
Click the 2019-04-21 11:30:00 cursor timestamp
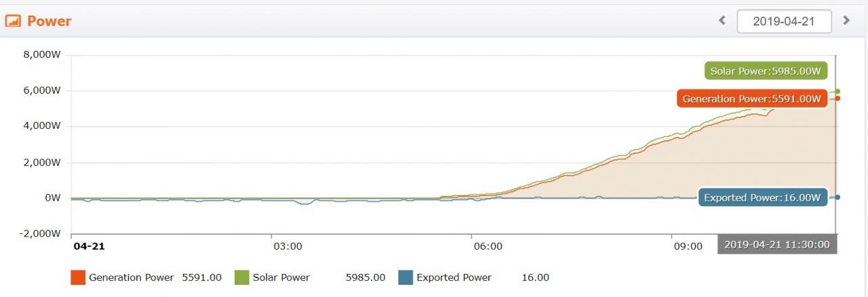coord(777,245)
